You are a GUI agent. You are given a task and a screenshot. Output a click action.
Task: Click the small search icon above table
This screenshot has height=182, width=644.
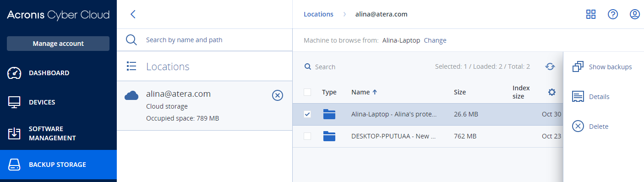[x=308, y=67]
